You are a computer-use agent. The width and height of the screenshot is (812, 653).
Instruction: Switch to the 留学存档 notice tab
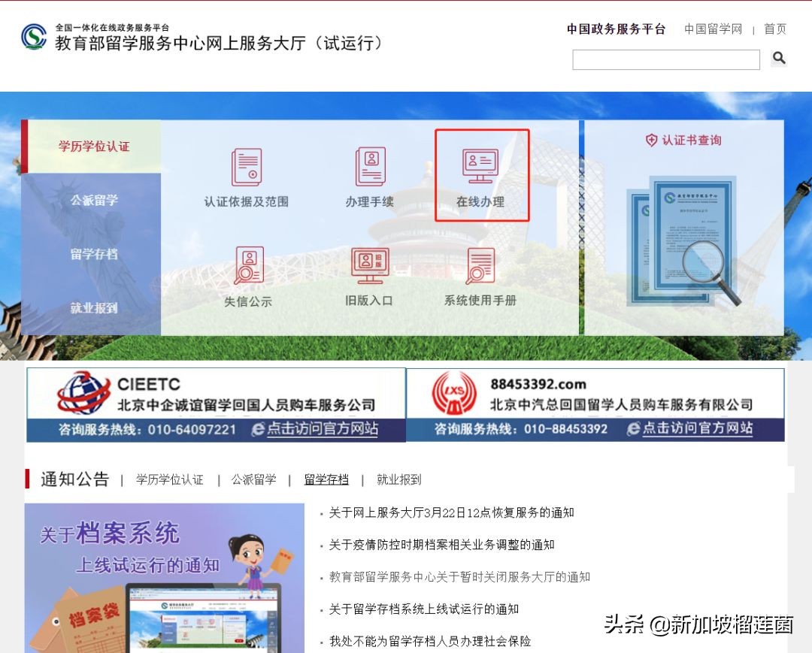click(x=326, y=479)
